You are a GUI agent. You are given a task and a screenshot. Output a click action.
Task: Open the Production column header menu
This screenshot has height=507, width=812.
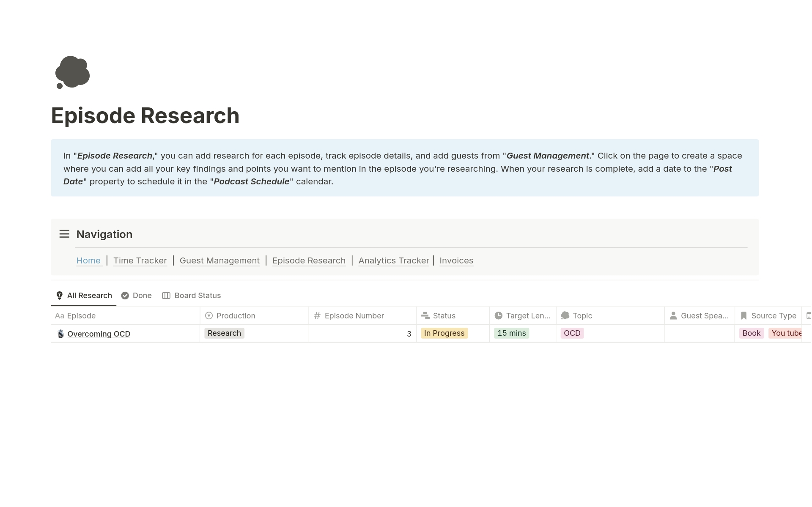(x=236, y=316)
